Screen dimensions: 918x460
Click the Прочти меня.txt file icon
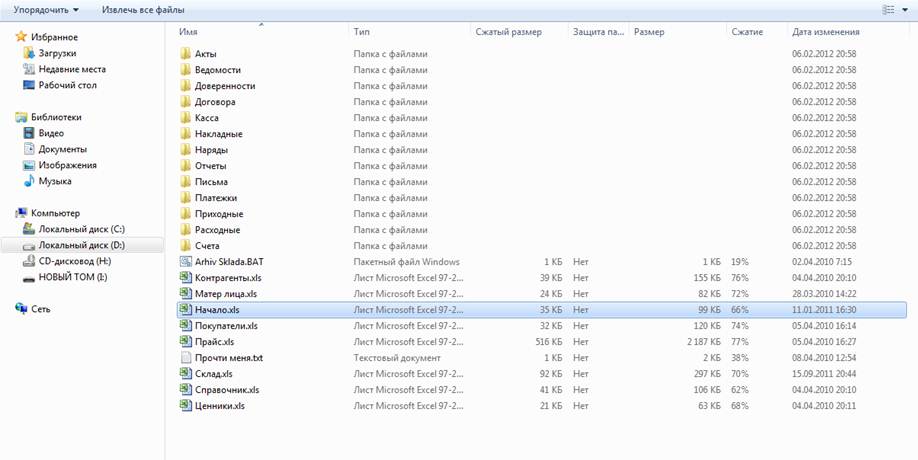(186, 358)
